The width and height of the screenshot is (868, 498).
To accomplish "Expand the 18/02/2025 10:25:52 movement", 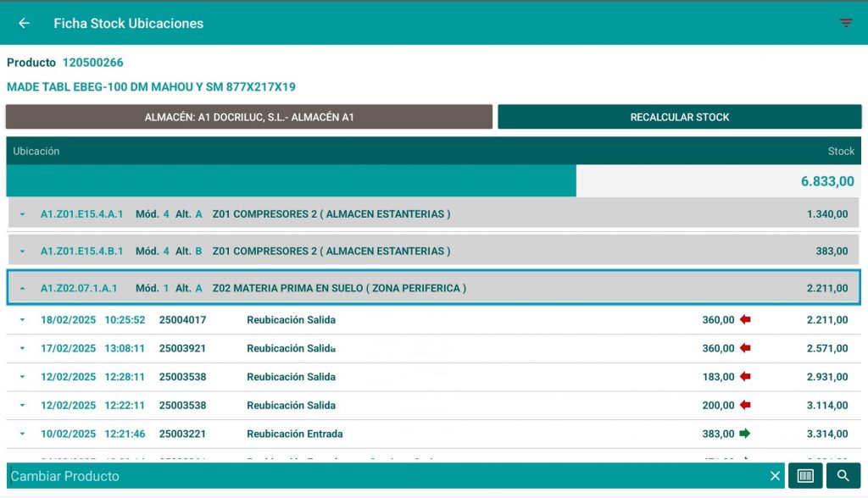I will pyautogui.click(x=23, y=320).
